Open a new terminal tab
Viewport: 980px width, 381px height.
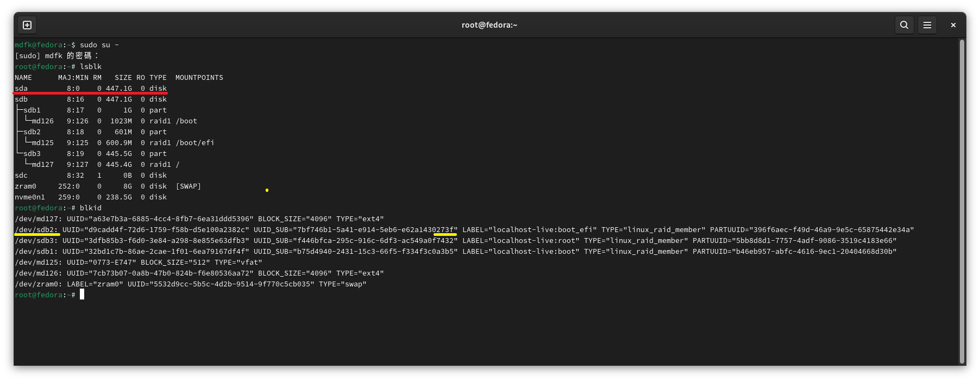click(27, 25)
